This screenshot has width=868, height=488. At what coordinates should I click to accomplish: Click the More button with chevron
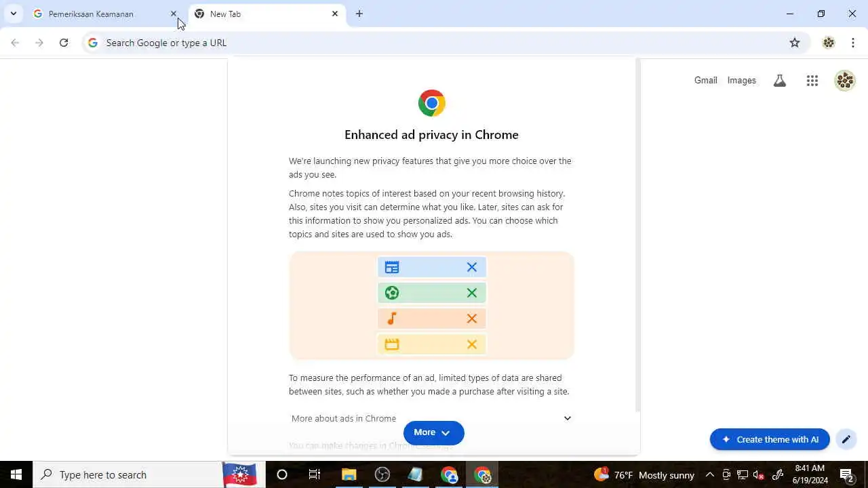tap(434, 432)
